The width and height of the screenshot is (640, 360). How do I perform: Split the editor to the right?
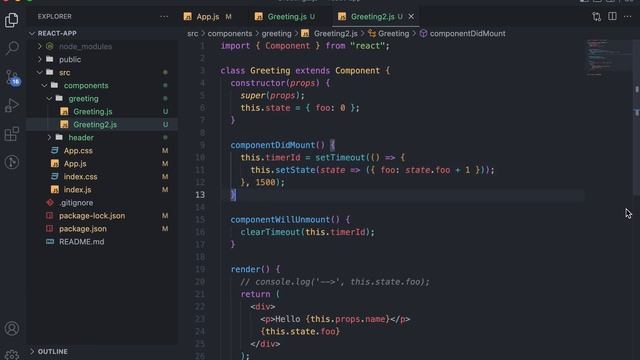tap(612, 16)
